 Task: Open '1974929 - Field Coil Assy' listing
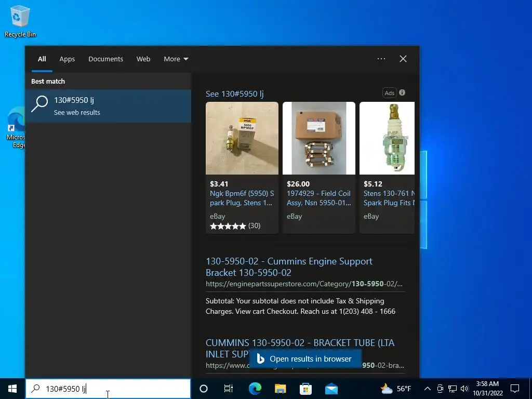pyautogui.click(x=319, y=198)
